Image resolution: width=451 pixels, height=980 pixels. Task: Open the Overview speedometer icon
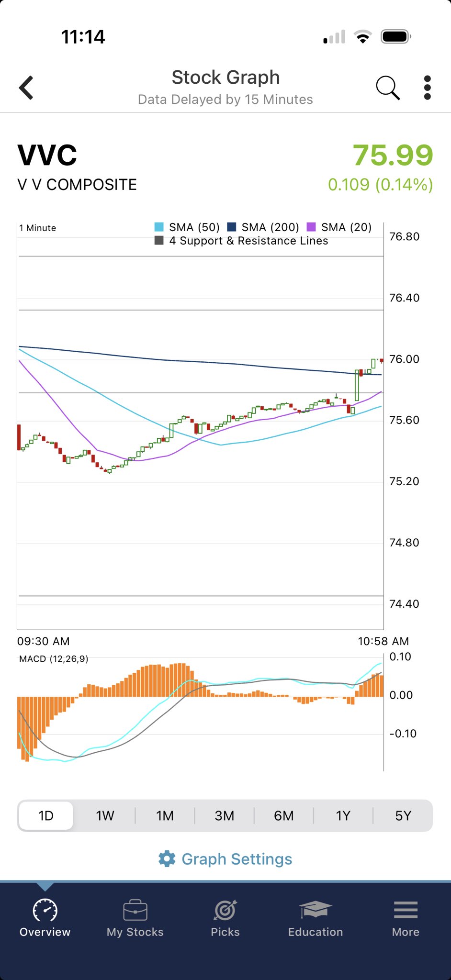(x=45, y=910)
